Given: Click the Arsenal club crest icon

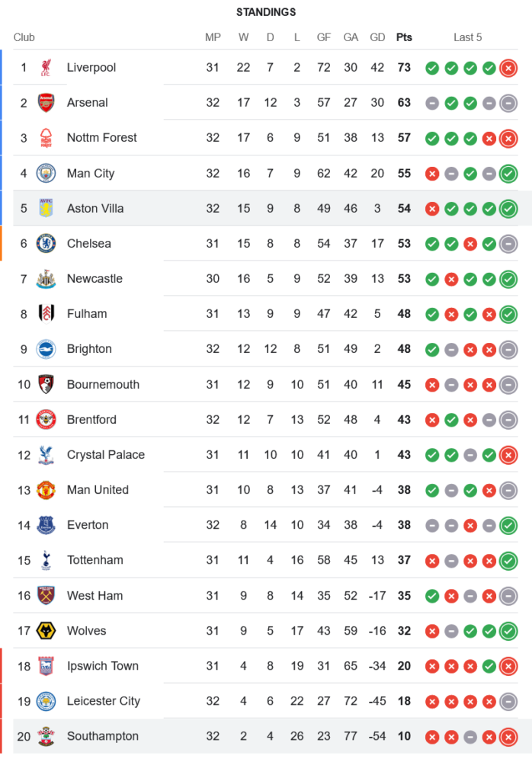Looking at the screenshot, I should (46, 103).
